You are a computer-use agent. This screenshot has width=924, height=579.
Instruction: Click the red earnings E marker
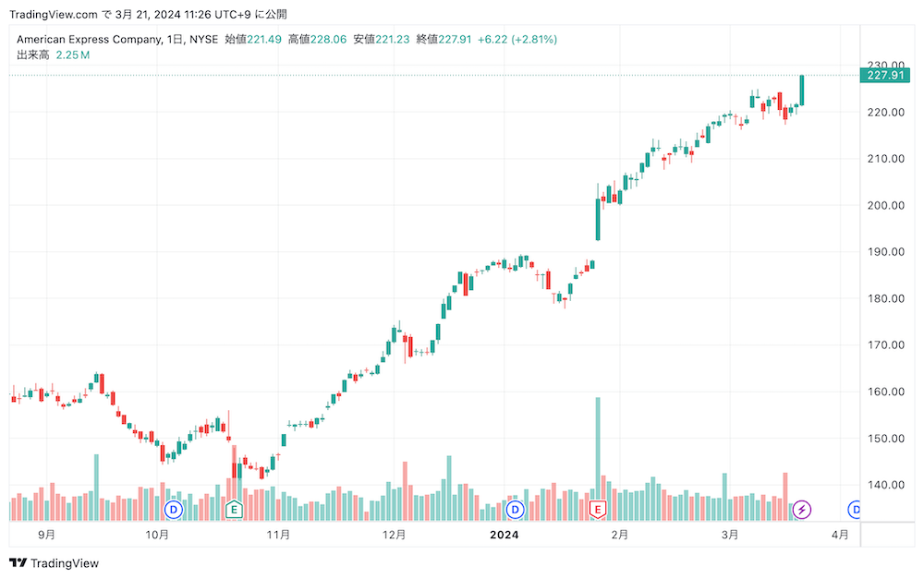click(x=598, y=510)
